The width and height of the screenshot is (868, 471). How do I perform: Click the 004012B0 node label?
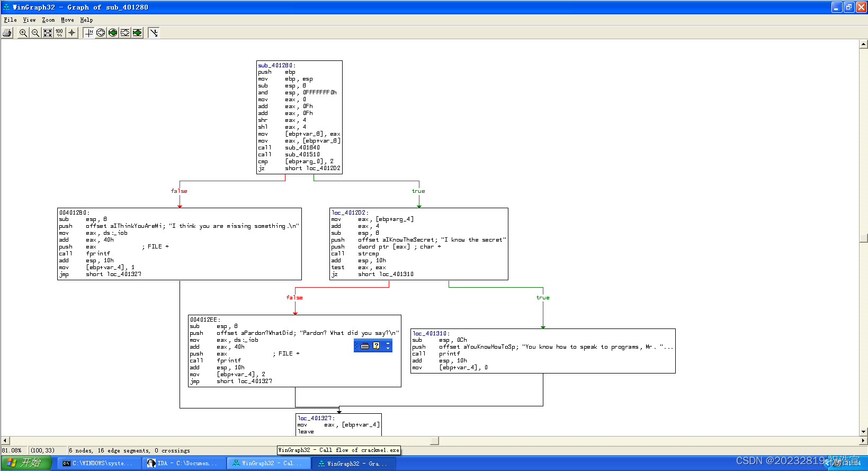click(x=74, y=212)
